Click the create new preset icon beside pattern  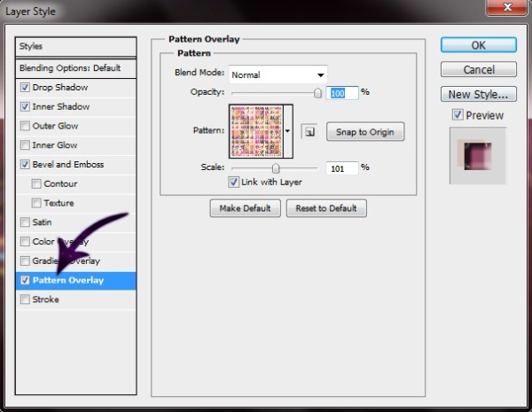click(309, 132)
